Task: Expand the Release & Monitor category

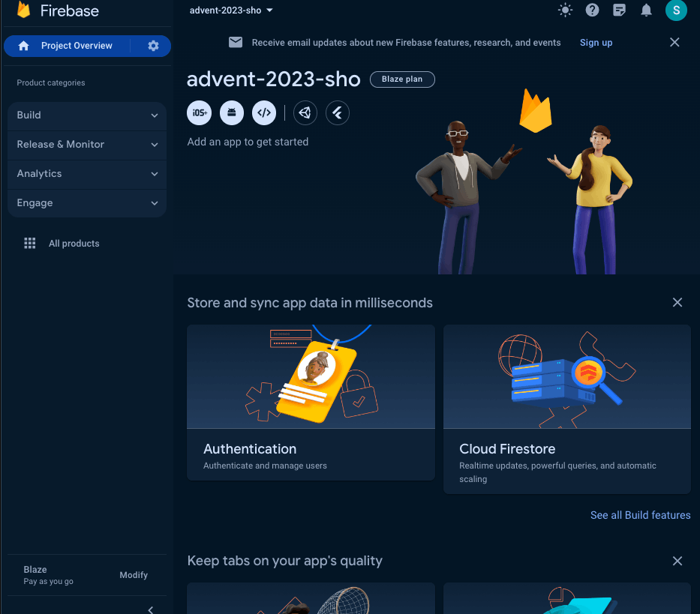Action: (x=87, y=145)
